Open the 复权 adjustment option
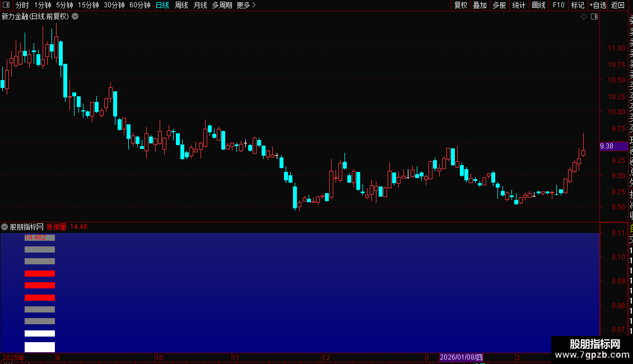633x364 pixels. [460, 5]
